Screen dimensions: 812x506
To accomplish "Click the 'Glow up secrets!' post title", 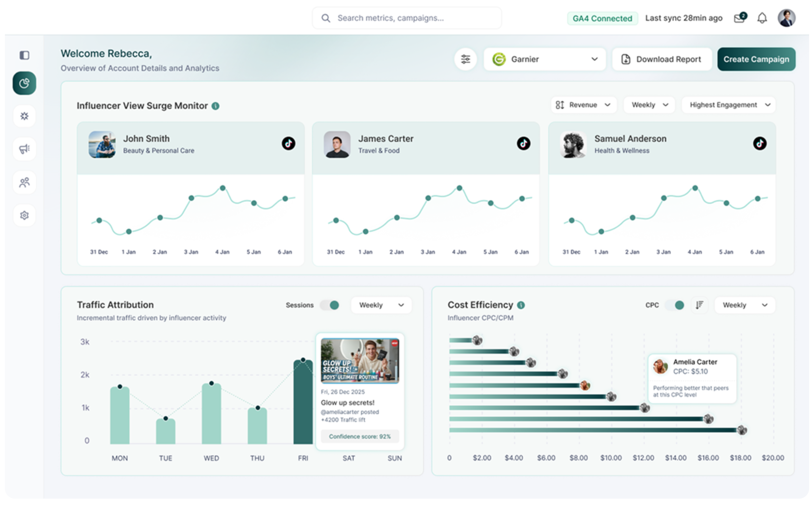I will 348,403.
